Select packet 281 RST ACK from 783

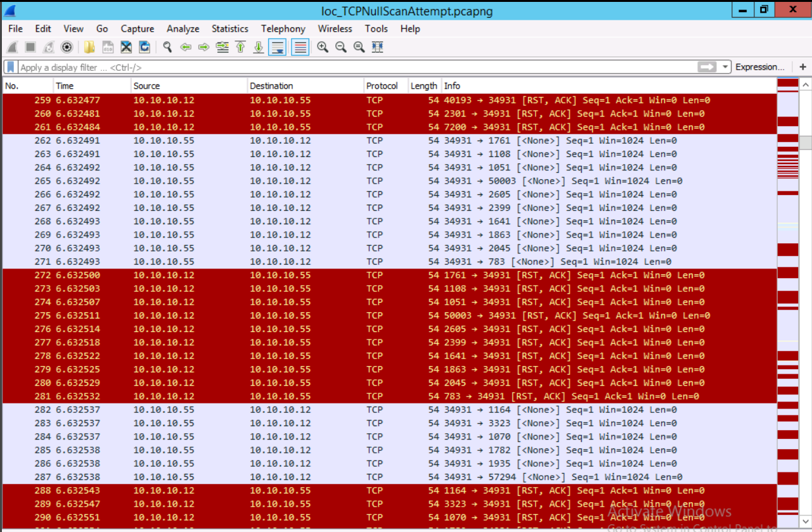(x=389, y=396)
